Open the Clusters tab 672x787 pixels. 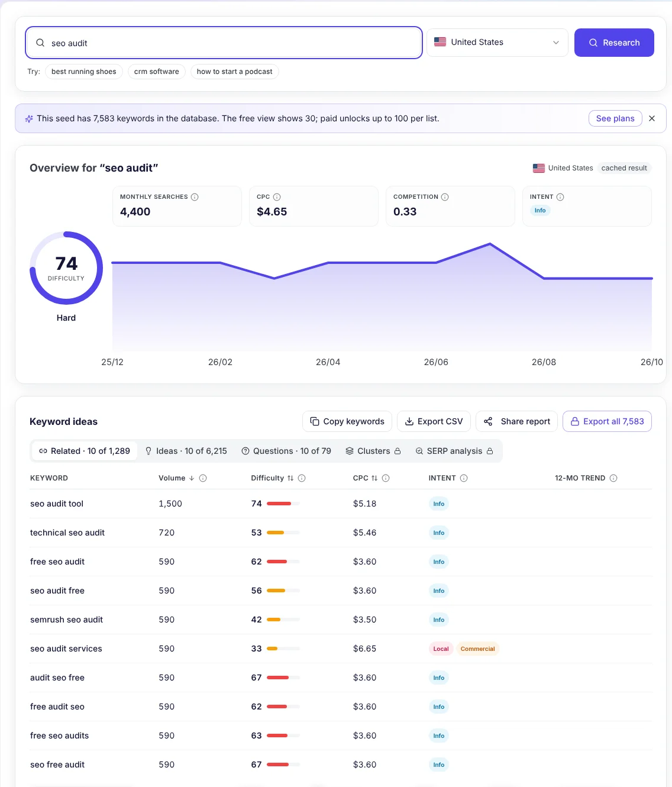tap(373, 451)
